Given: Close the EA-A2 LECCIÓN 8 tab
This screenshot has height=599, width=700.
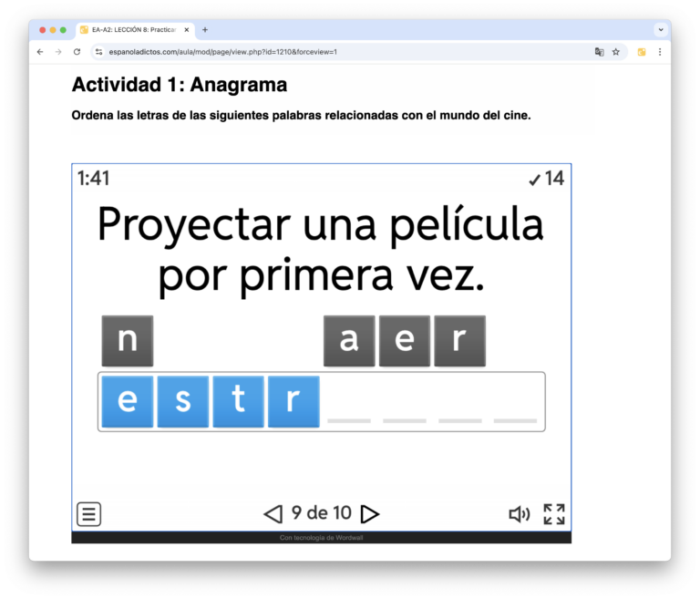Looking at the screenshot, I should 187,30.
